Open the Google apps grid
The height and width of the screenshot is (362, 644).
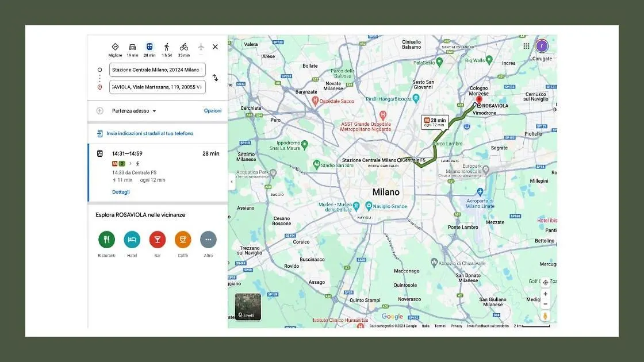(526, 46)
